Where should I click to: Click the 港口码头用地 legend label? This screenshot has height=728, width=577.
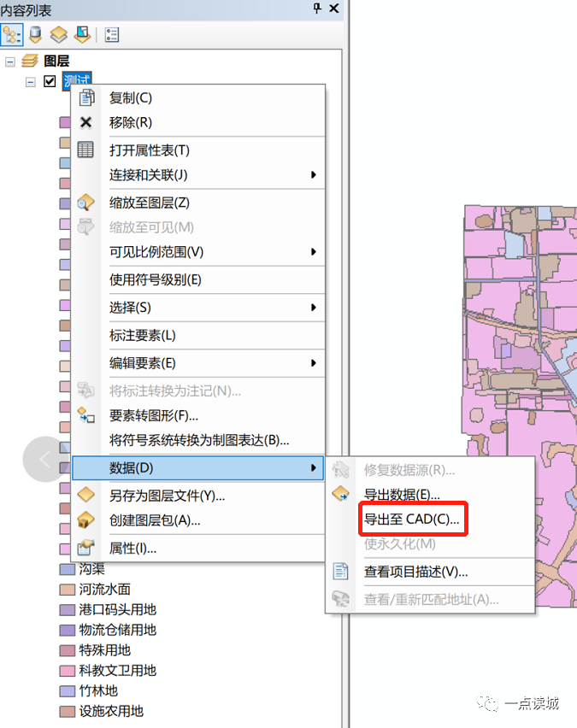[118, 609]
